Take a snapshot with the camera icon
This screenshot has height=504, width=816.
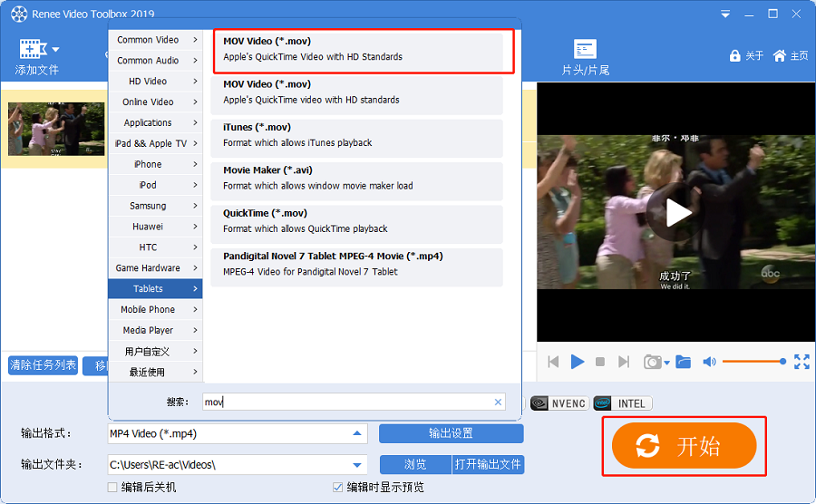652,362
